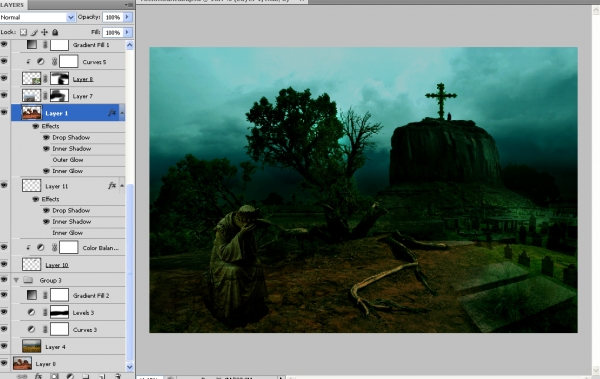Click the layers list scroll-up arrow
Image resolution: width=600 pixels, height=379 pixels.
click(130, 45)
